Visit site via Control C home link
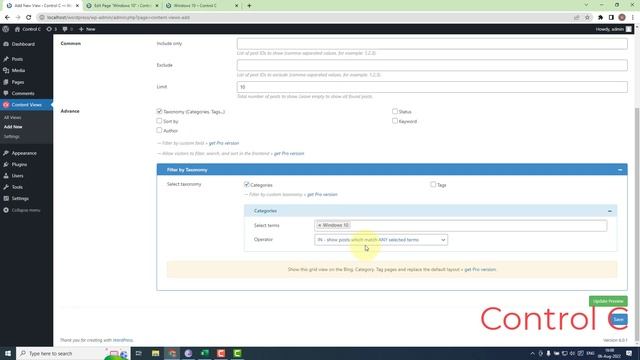The width and height of the screenshot is (640, 360). tap(28, 29)
